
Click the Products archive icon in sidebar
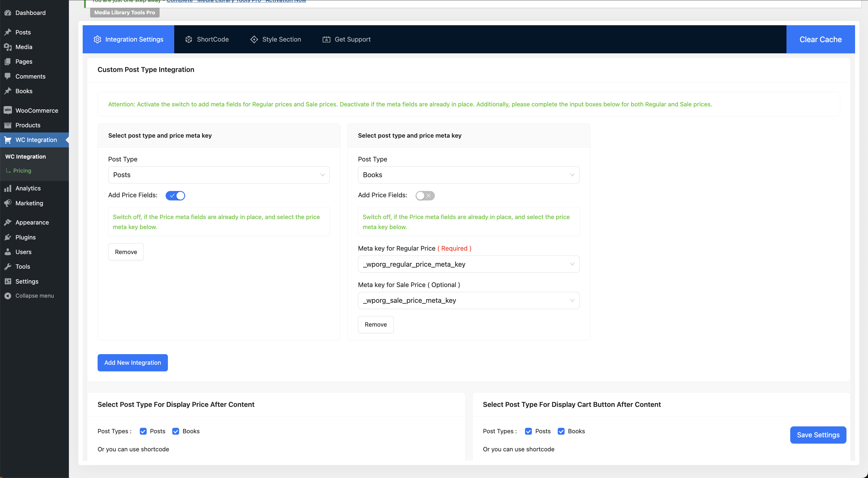point(8,125)
